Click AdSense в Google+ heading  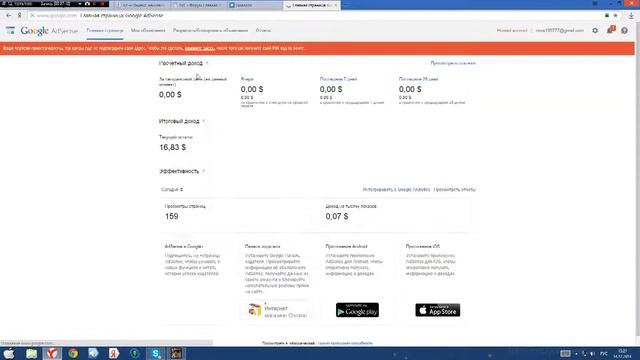(x=184, y=247)
